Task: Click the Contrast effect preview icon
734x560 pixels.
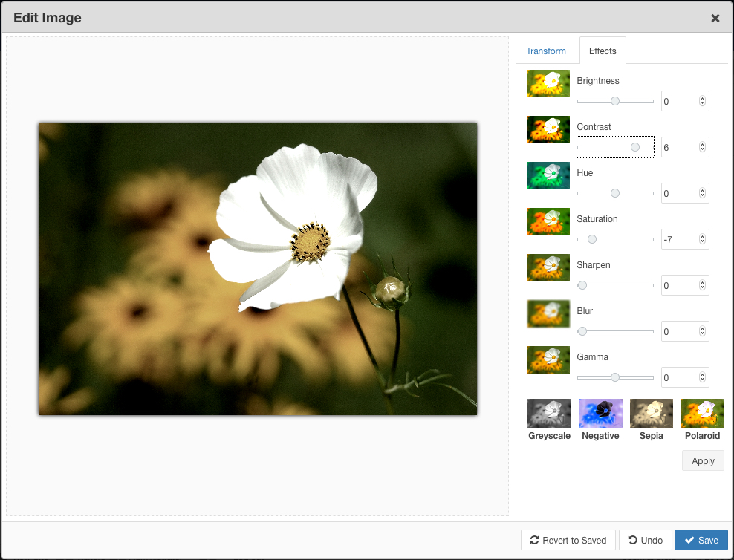Action: pyautogui.click(x=548, y=129)
